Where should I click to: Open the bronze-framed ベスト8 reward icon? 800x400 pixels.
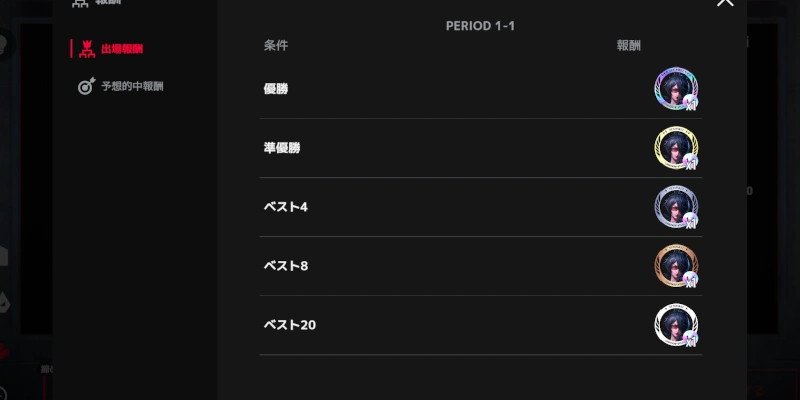click(675, 266)
